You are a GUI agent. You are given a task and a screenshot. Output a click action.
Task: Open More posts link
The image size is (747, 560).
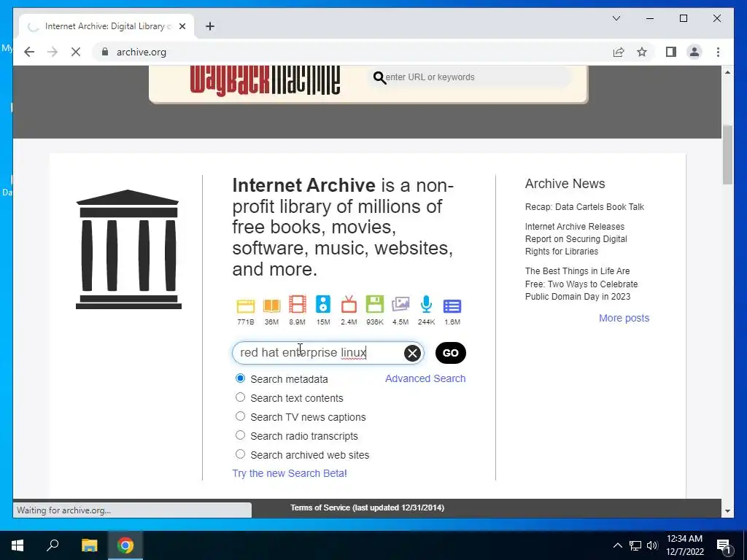624,318
